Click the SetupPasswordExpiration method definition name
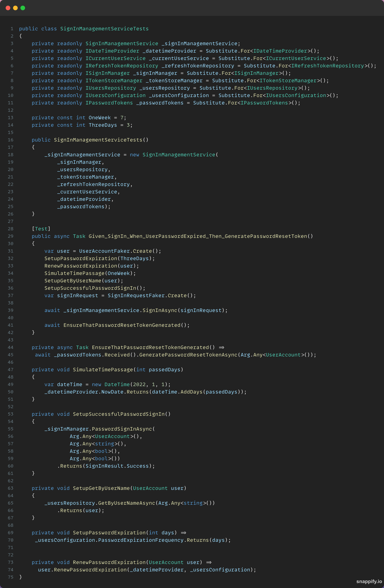Screen dimensions: 384x588 [x=109, y=533]
